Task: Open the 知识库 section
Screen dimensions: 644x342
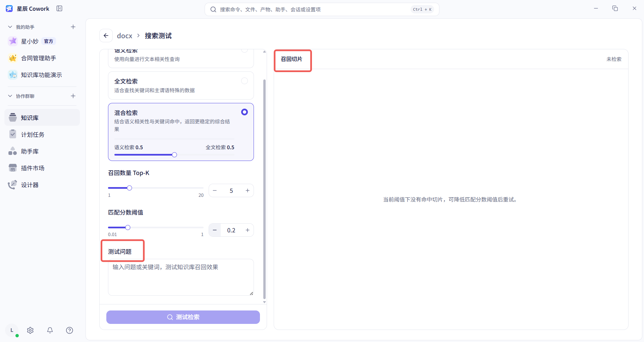Action: pos(42,118)
